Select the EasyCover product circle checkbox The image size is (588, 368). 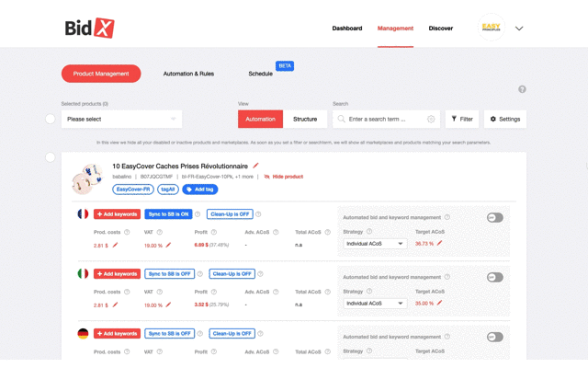click(51, 157)
